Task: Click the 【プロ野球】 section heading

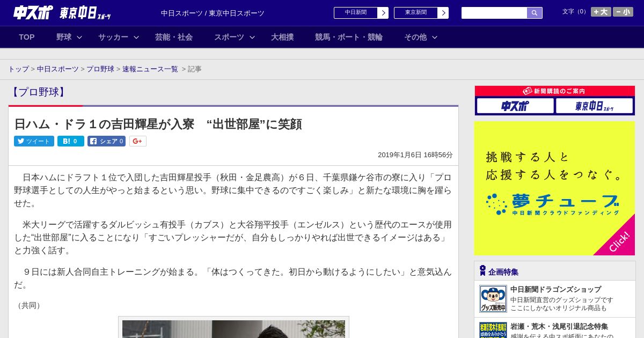Action: (x=39, y=92)
